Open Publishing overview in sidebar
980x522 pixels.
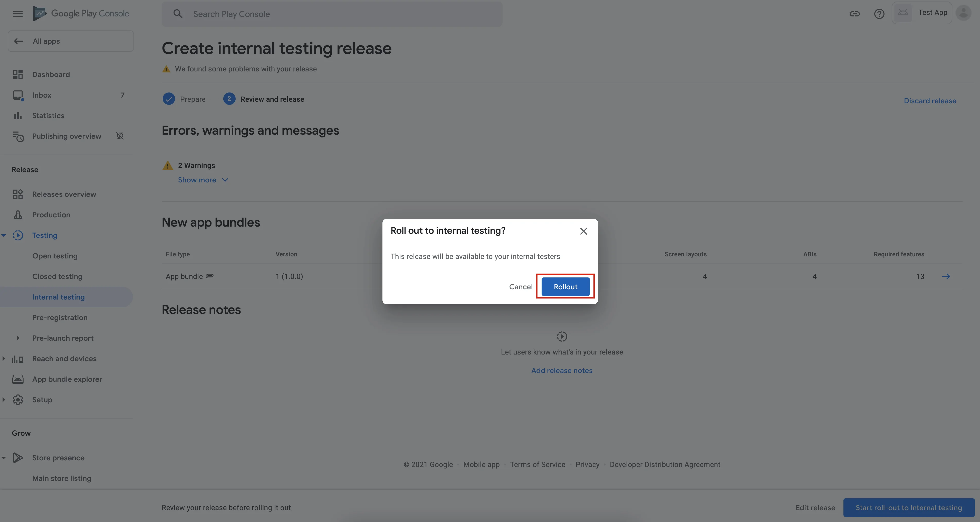66,136
